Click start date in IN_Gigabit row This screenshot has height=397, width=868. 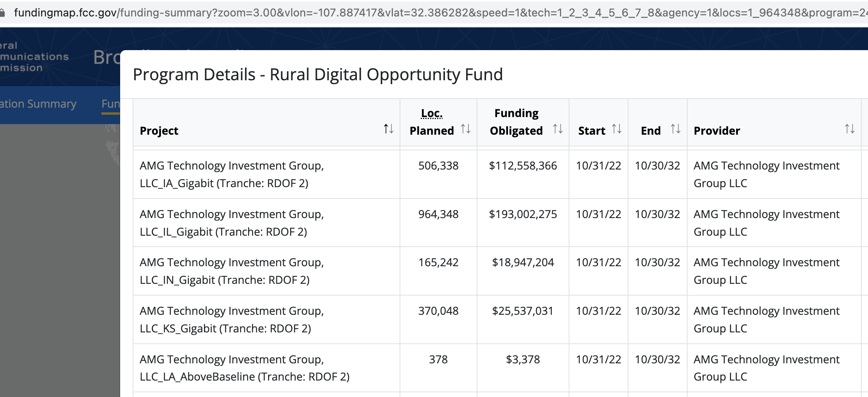598,262
